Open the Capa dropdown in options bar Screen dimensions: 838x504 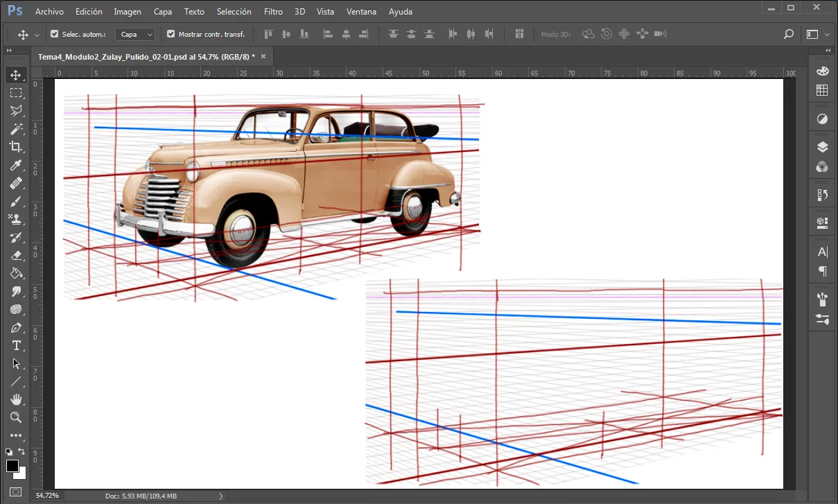(x=135, y=34)
